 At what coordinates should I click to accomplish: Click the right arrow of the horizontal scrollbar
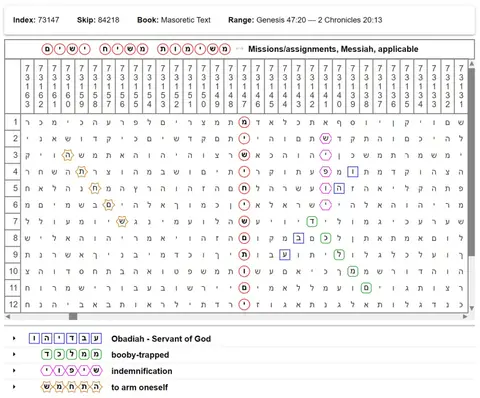(x=465, y=316)
